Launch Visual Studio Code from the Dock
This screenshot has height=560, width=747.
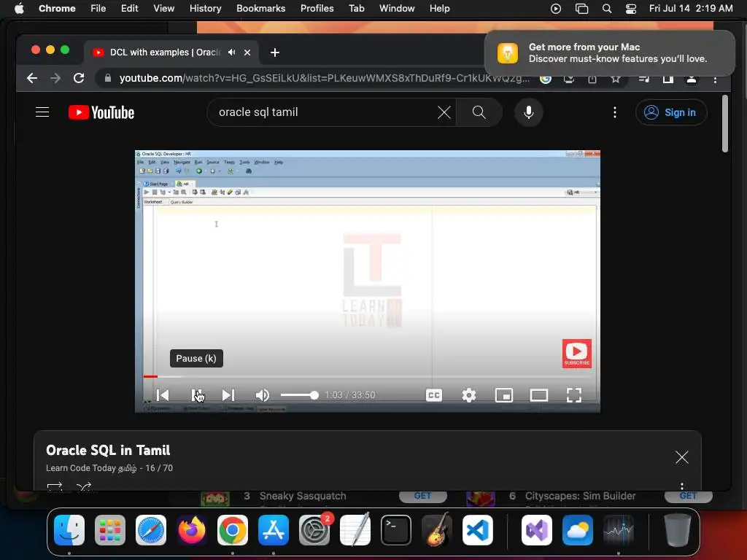click(477, 530)
